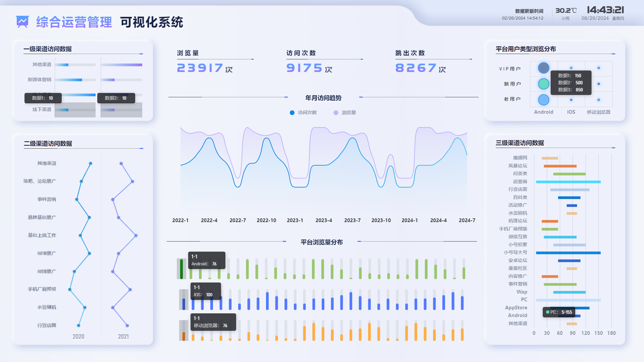Viewport: 644px width, 362px height.
Task: Click the 线下渠道 row label
Action: tap(42, 110)
